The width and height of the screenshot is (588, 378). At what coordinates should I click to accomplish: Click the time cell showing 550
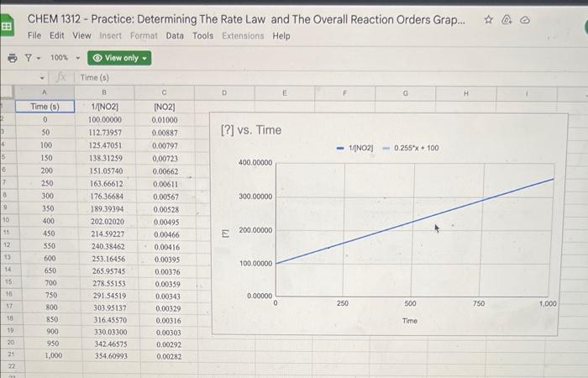[50, 246]
